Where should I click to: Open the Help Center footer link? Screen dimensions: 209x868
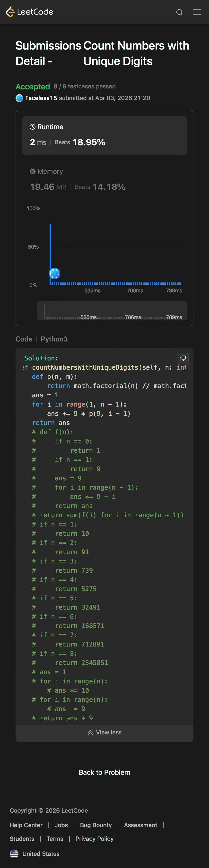[26, 825]
